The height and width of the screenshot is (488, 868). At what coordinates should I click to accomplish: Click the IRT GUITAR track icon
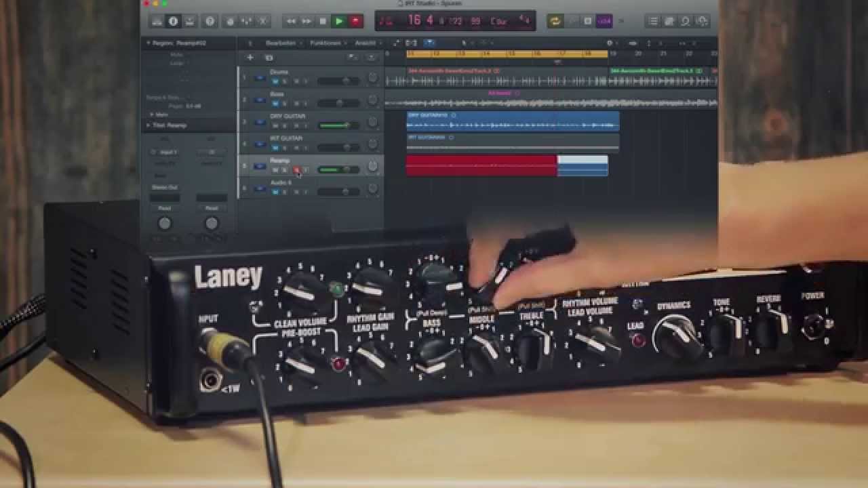[259, 144]
